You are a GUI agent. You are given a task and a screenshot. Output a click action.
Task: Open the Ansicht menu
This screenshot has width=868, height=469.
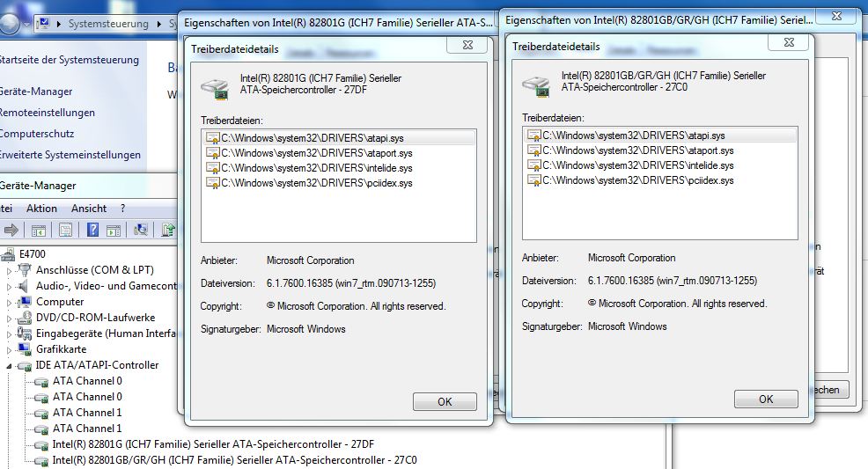[x=89, y=209]
